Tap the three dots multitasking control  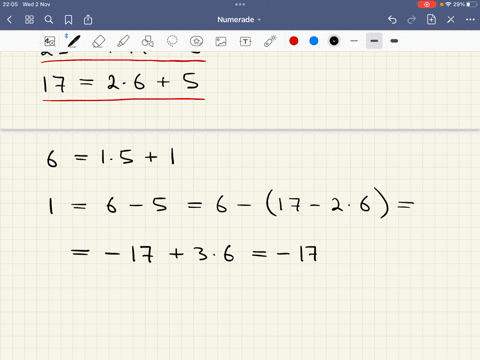tap(240, 4)
